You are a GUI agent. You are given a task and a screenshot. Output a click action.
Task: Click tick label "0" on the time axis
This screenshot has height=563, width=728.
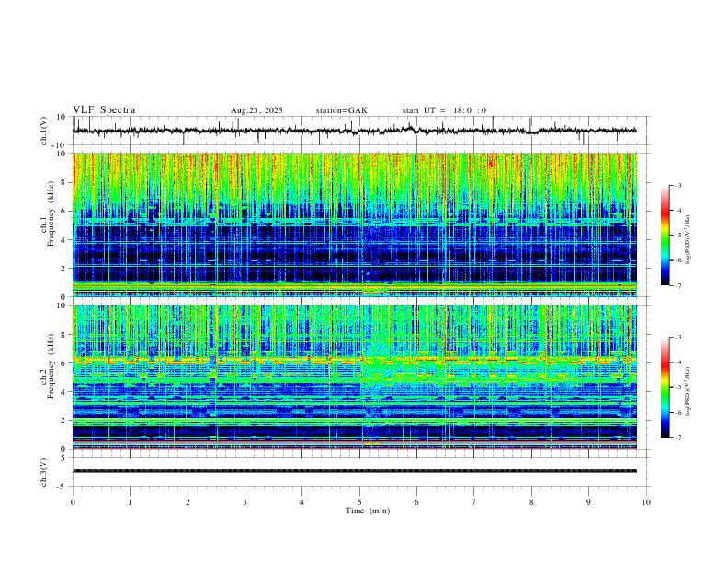(x=73, y=502)
